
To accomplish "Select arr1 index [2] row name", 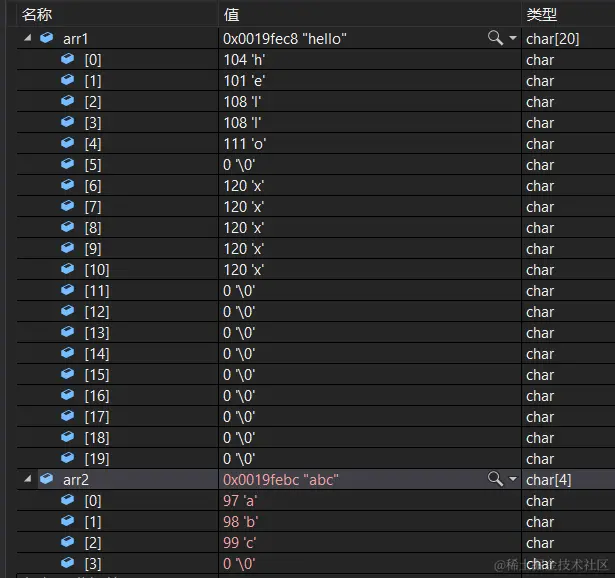I will (x=93, y=102).
